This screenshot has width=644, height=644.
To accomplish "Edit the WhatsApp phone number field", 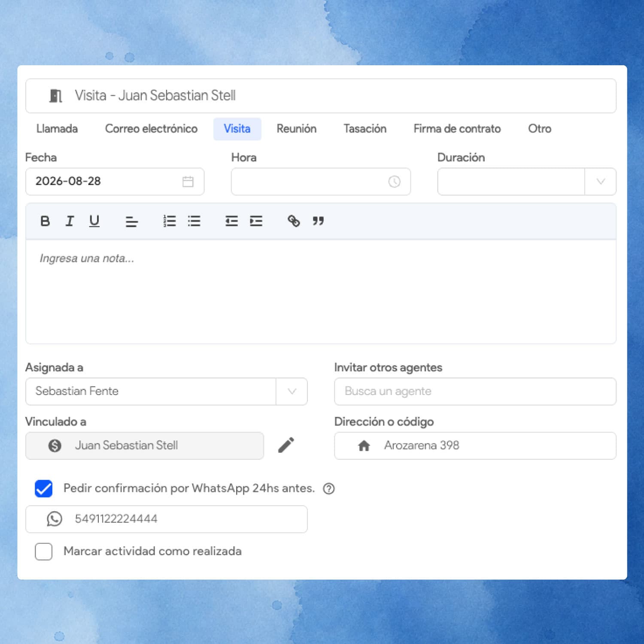I will (x=167, y=519).
